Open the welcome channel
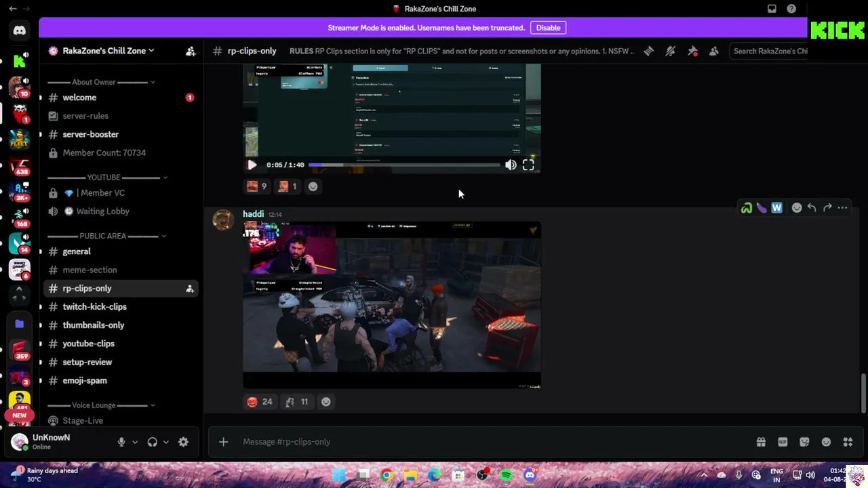Image resolution: width=868 pixels, height=488 pixels. [121, 98]
